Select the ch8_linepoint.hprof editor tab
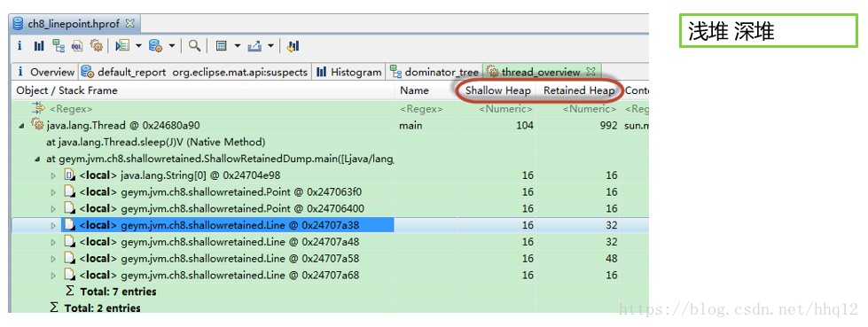The height and width of the screenshot is (327, 868). click(x=74, y=24)
